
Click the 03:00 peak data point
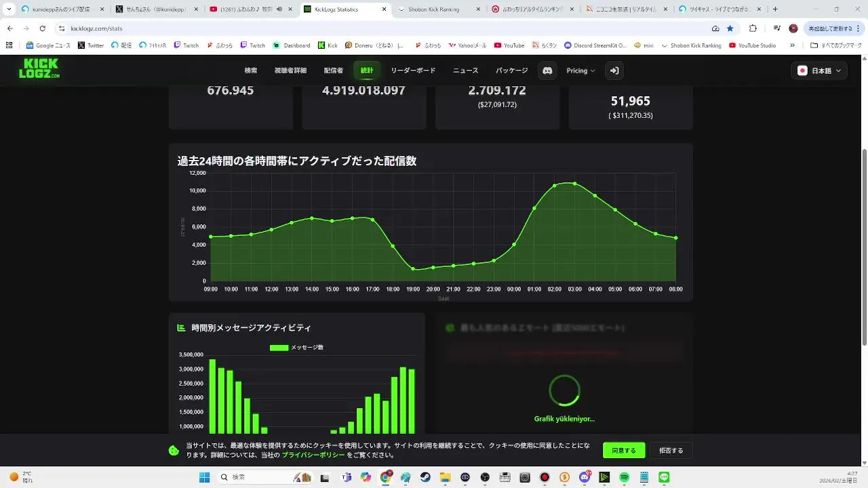pos(575,184)
